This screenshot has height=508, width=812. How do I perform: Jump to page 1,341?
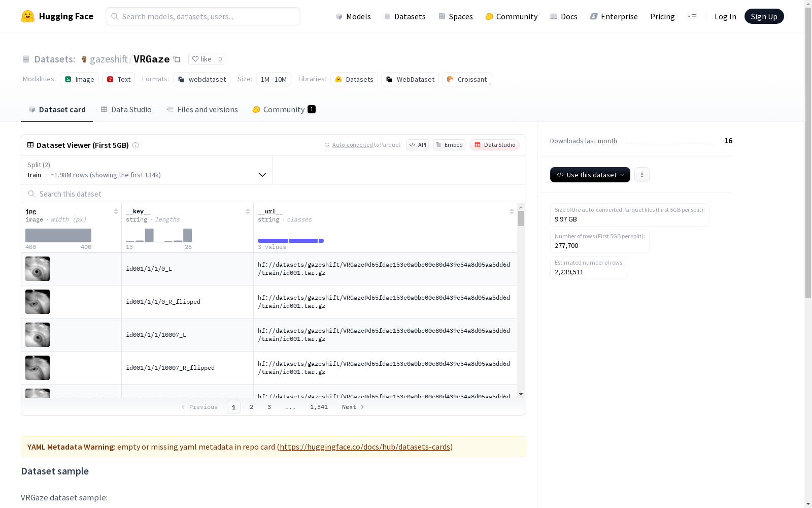point(319,407)
